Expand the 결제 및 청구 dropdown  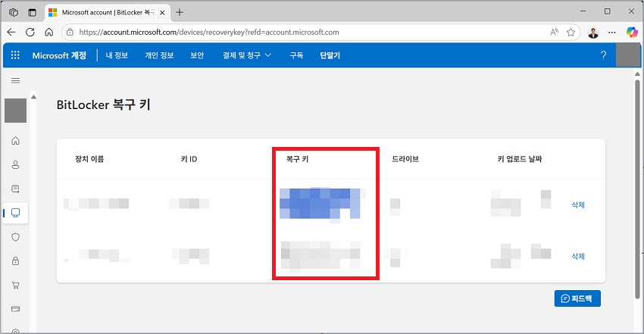click(247, 55)
